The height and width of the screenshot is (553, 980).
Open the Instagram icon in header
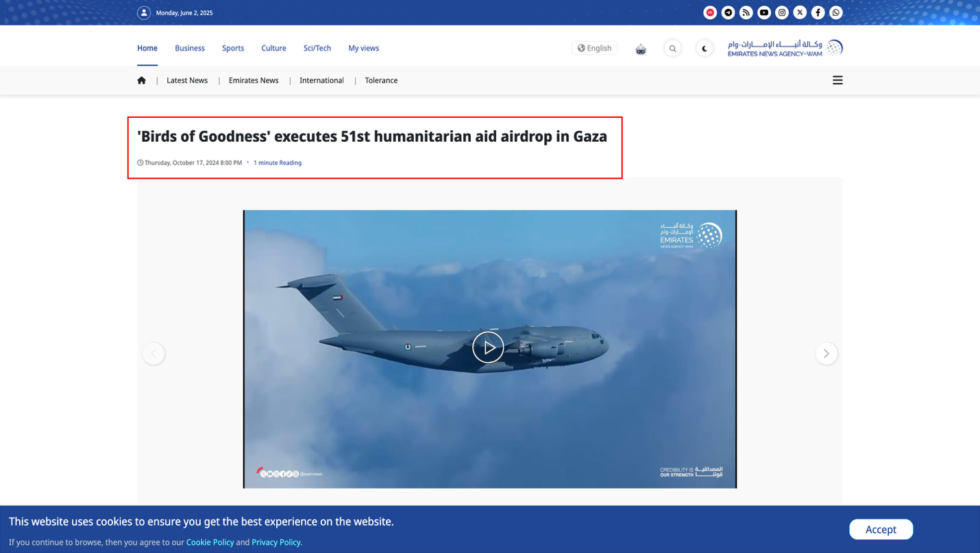coord(782,12)
